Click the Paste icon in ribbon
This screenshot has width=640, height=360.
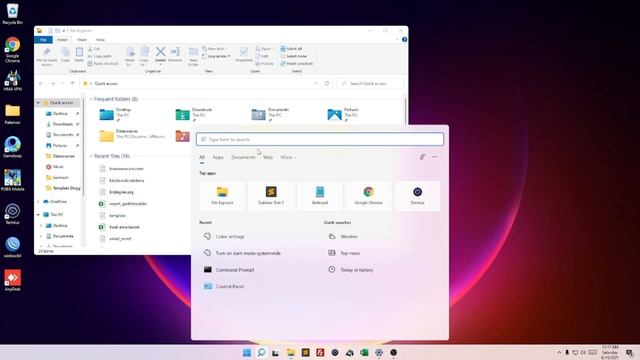click(79, 54)
